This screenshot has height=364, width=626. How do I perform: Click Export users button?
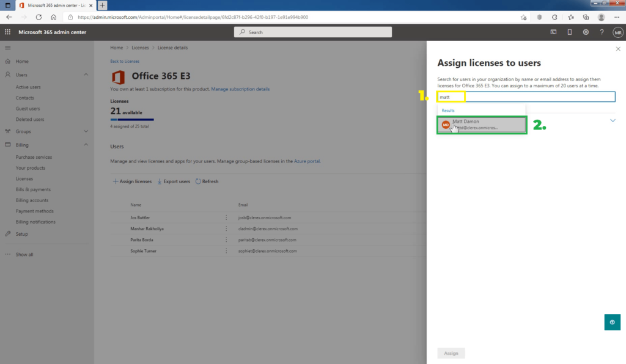[174, 181]
